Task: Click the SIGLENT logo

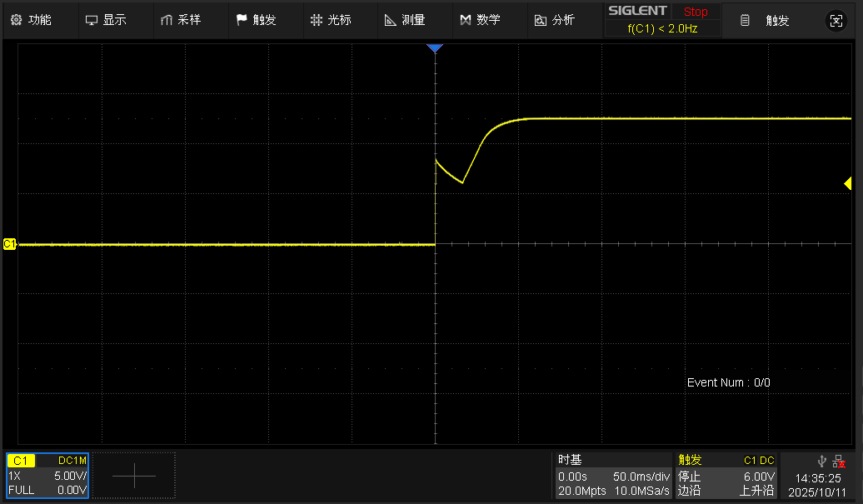Action: tap(637, 11)
